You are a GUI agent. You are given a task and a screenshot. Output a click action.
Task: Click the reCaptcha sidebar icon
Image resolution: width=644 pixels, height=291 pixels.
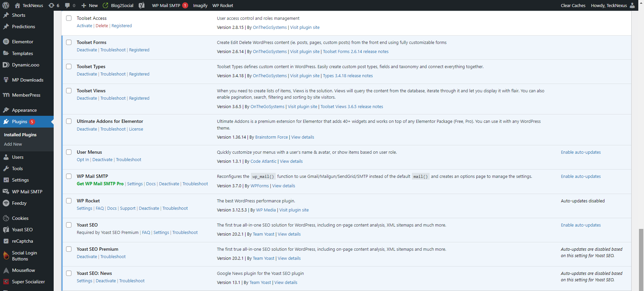[x=6, y=241]
